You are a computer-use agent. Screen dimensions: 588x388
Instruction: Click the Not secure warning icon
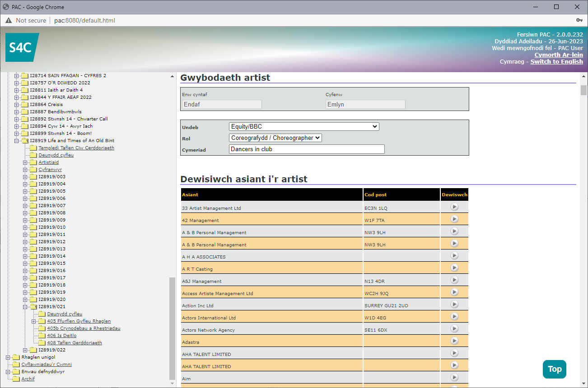[9, 20]
